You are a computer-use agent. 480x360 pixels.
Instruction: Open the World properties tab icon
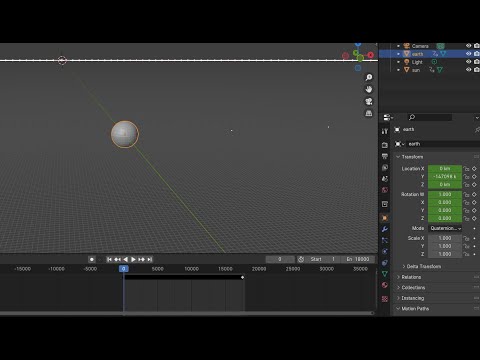click(x=385, y=190)
